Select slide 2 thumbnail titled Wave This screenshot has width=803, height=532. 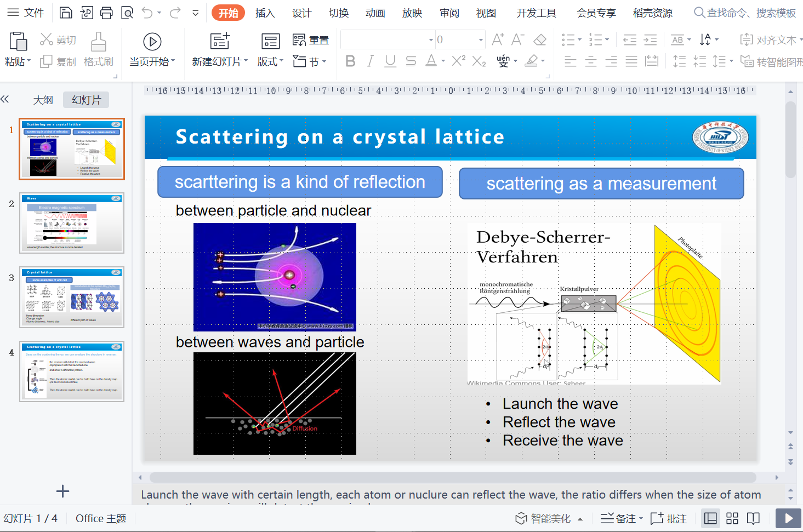[x=72, y=223]
